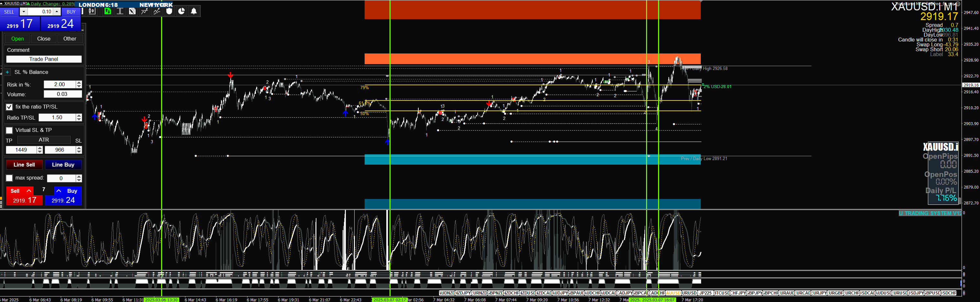The image size is (980, 302).
Task: Click the plus icon beside SL % Balance
Action: point(7,72)
